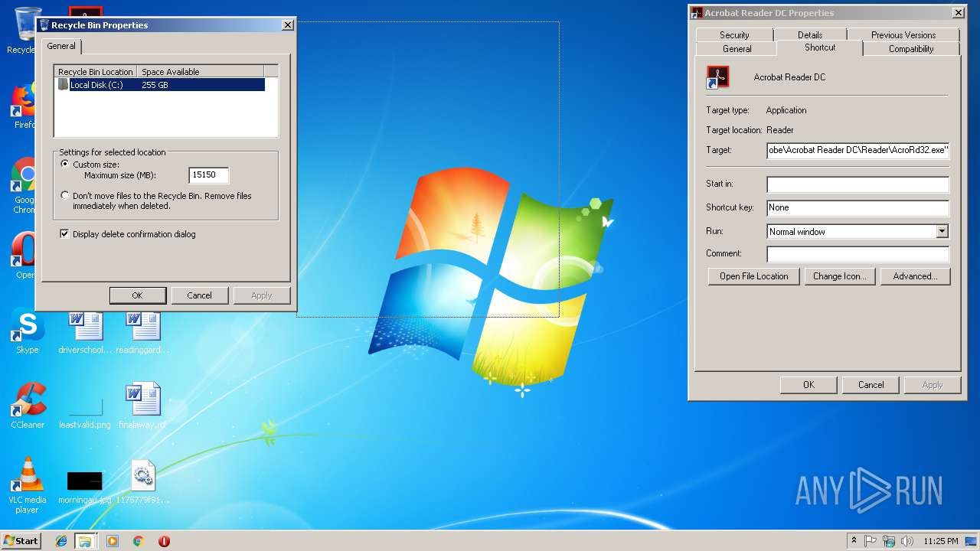Click OK in Recycle Bin Properties
Viewport: 980px width, 551px height.
click(138, 295)
